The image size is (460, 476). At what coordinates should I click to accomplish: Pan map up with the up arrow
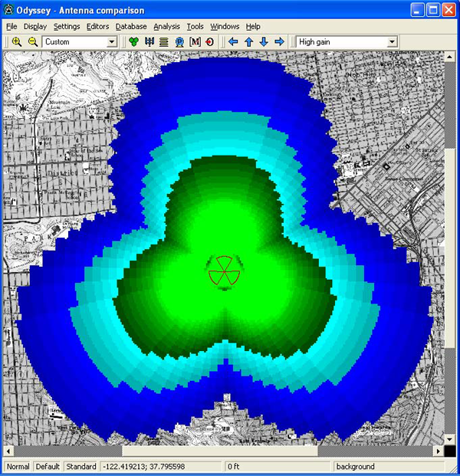coord(249,42)
